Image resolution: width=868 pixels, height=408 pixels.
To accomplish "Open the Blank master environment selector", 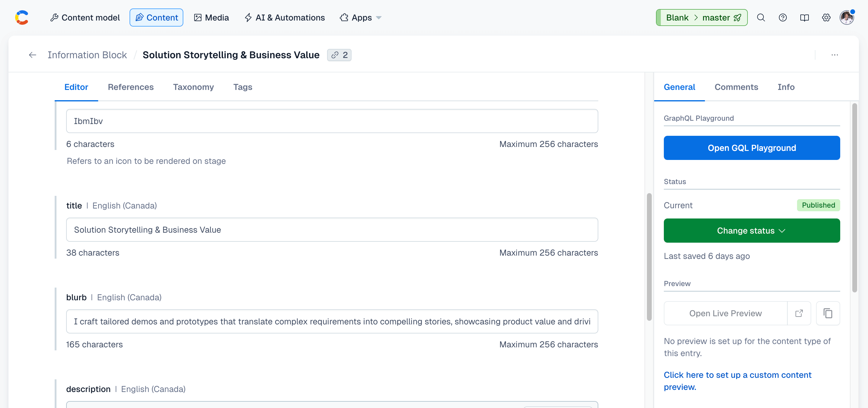I will pyautogui.click(x=702, y=18).
